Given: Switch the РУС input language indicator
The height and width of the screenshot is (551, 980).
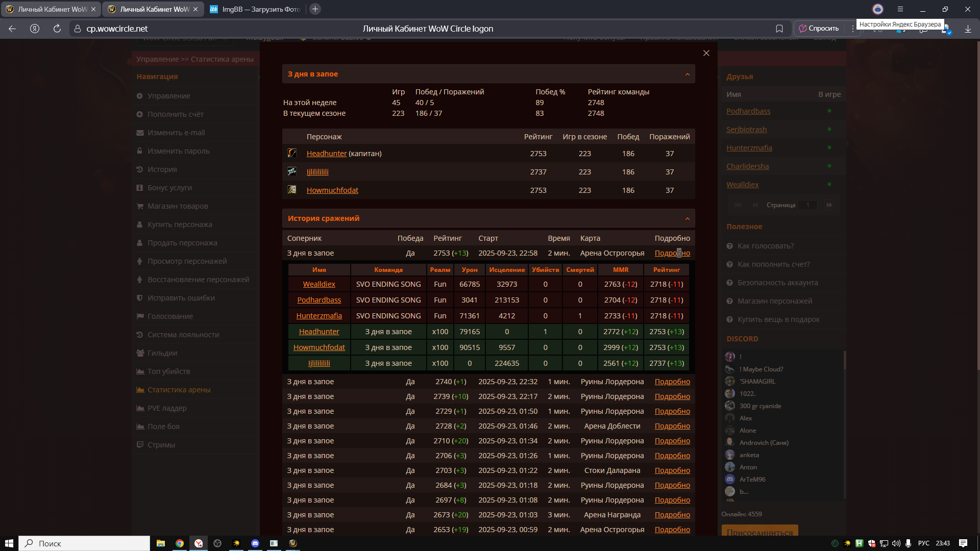Looking at the screenshot, I should pos(924,543).
